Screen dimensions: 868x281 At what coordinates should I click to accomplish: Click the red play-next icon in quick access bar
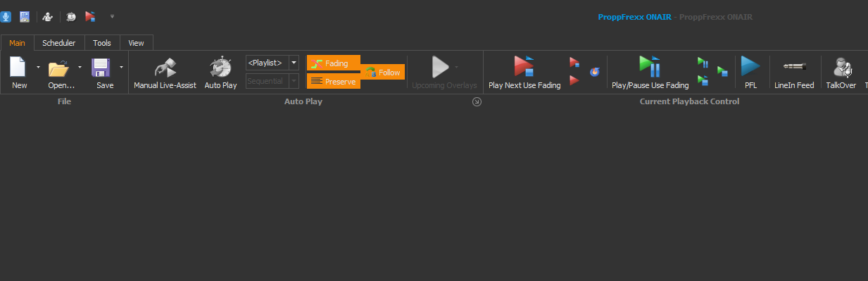(x=90, y=16)
